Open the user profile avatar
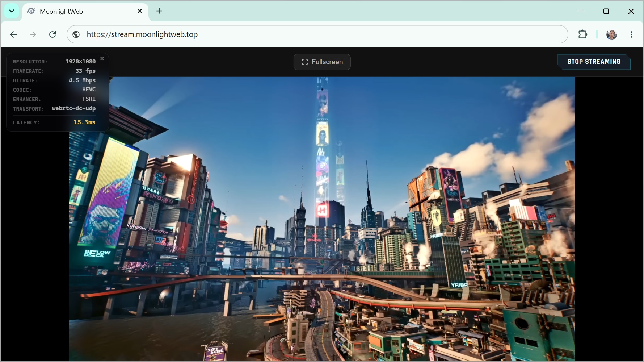The image size is (644, 362). click(611, 34)
